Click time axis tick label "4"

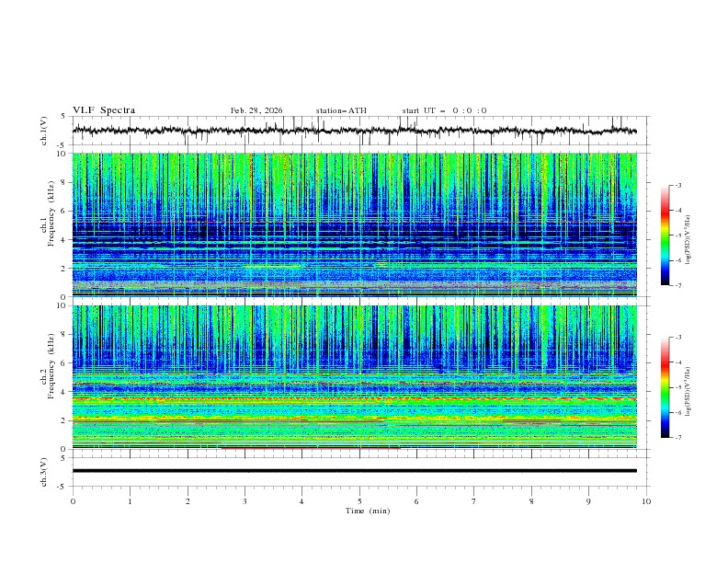coord(302,501)
